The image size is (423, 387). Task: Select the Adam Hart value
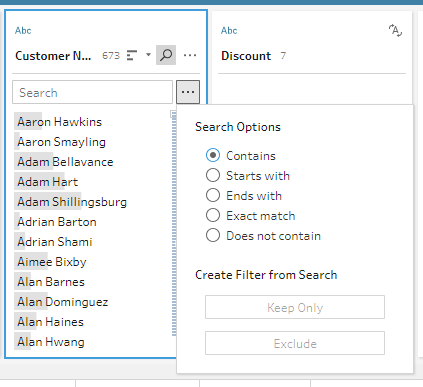[48, 182]
